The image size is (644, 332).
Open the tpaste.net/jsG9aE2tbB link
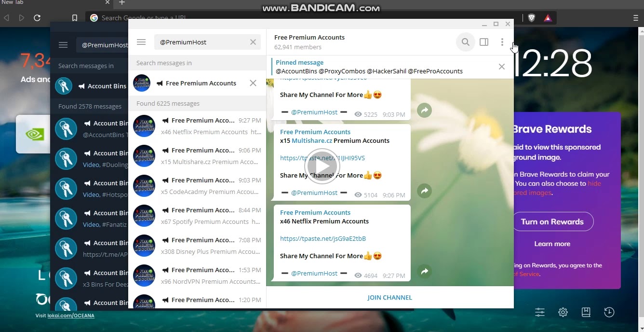pyautogui.click(x=323, y=238)
